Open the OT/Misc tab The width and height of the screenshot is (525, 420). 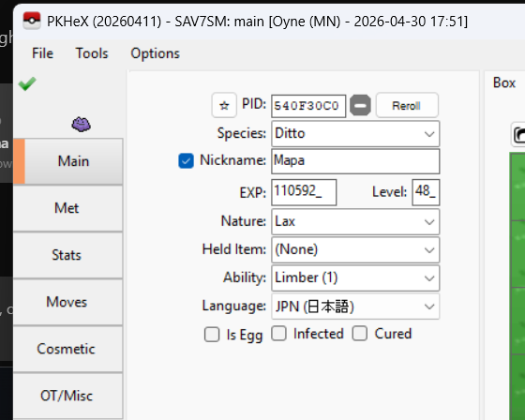click(x=67, y=396)
